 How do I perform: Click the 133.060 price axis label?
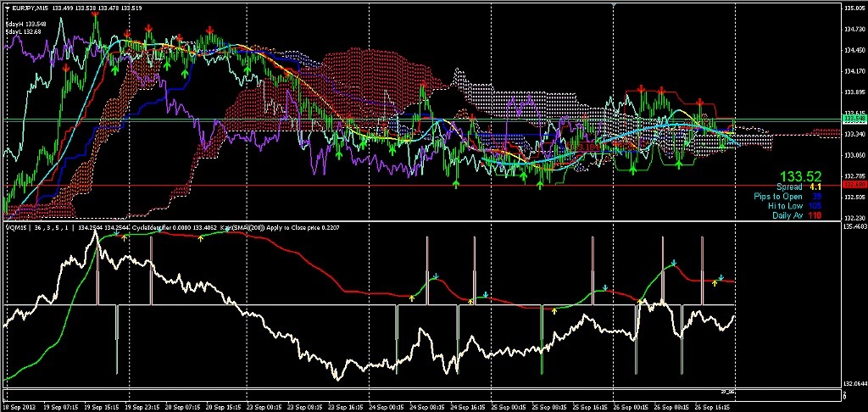[853, 156]
